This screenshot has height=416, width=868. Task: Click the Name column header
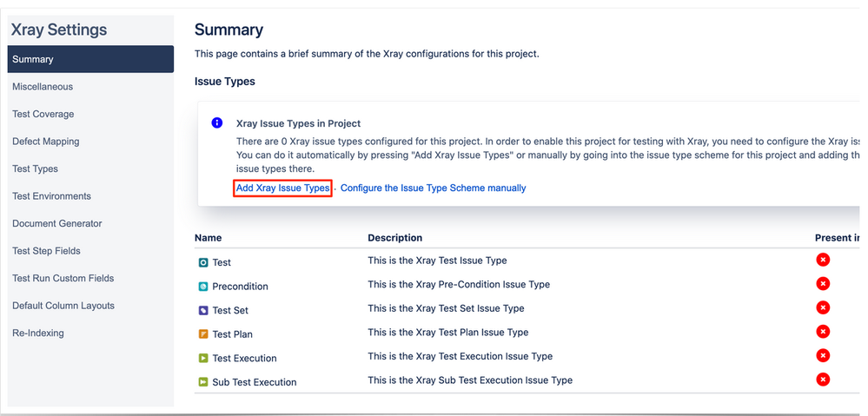pyautogui.click(x=209, y=238)
